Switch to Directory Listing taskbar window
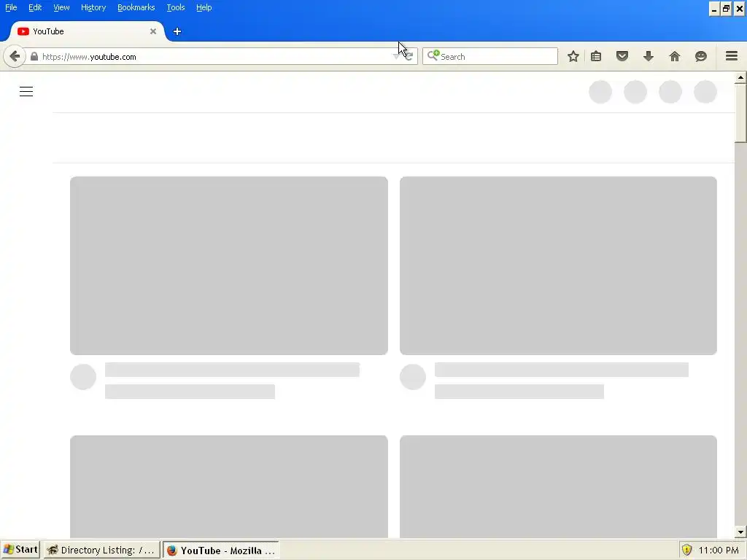This screenshot has width=747, height=560. (101, 551)
